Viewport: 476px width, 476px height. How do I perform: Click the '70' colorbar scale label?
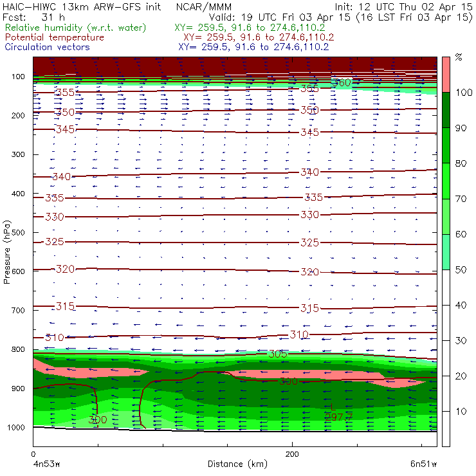click(461, 199)
